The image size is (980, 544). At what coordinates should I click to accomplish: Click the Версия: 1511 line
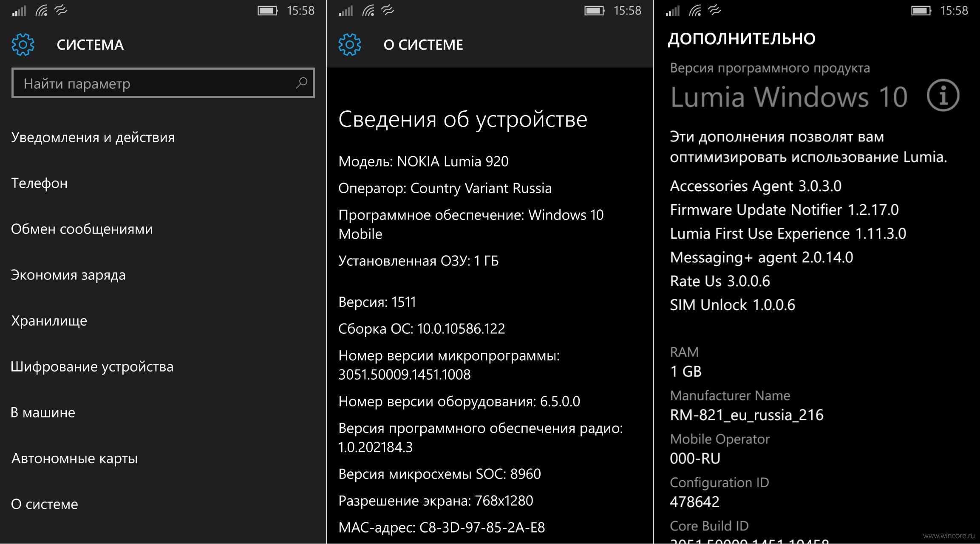point(377,302)
